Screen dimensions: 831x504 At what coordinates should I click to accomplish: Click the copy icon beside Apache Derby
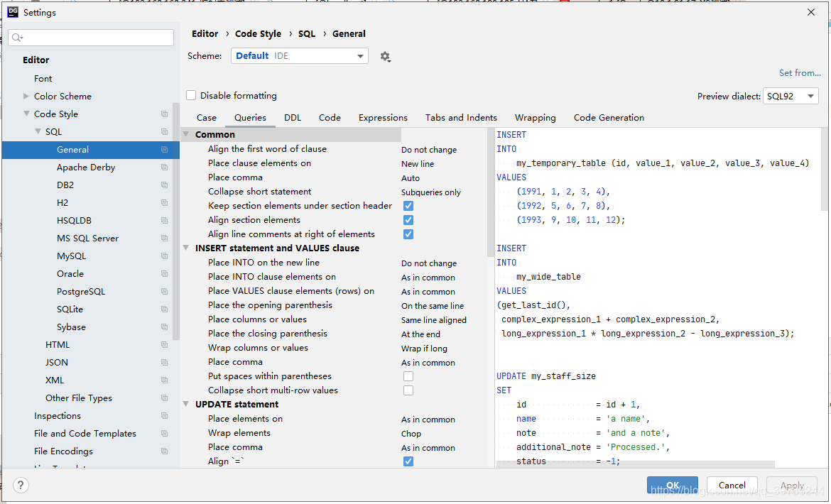pos(164,168)
